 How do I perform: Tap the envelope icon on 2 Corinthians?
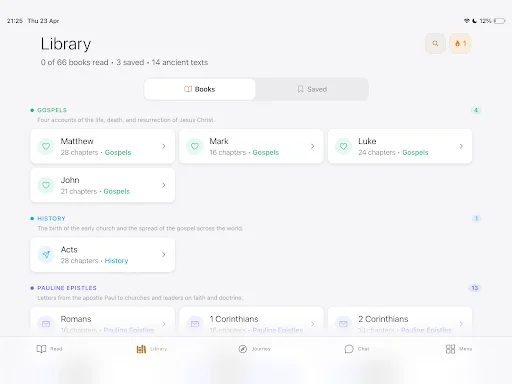point(343,324)
